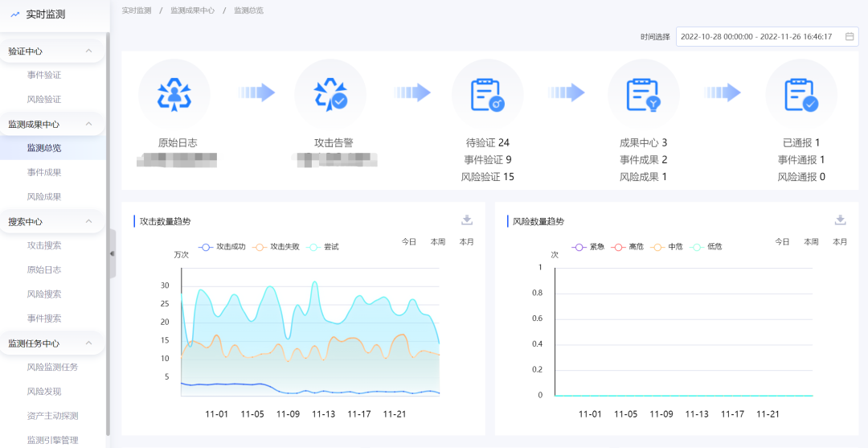Toggle 低危 legend color marker

pos(697,247)
